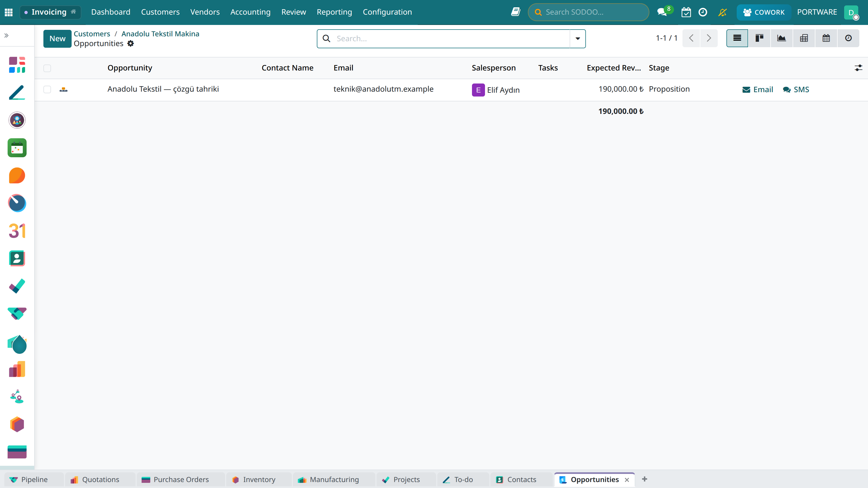This screenshot has height=488, width=868.
Task: Open the Vendors menu
Action: pos(205,12)
